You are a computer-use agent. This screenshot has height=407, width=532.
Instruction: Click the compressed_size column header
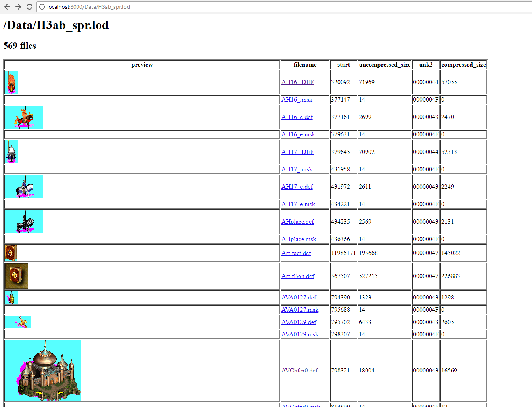463,65
